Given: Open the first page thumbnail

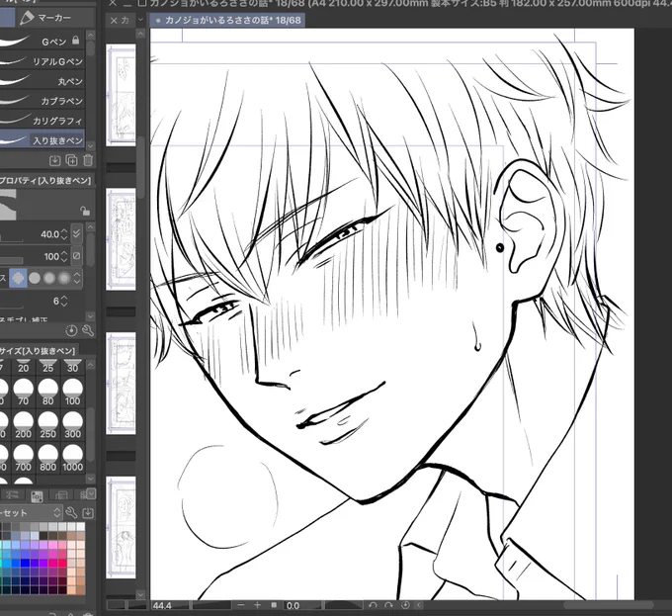Looking at the screenshot, I should (x=121, y=95).
